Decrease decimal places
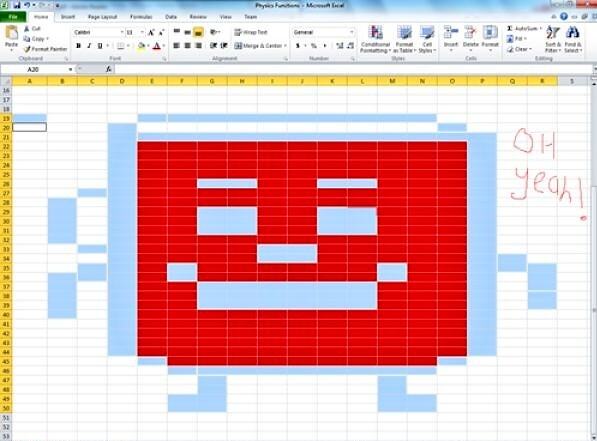 coord(351,46)
